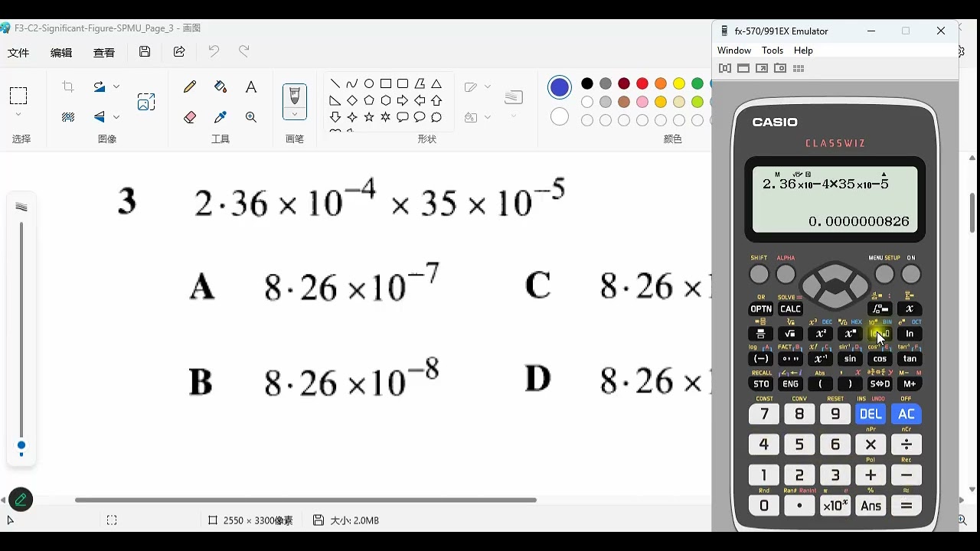Open the emulator Window menu

coord(734,51)
